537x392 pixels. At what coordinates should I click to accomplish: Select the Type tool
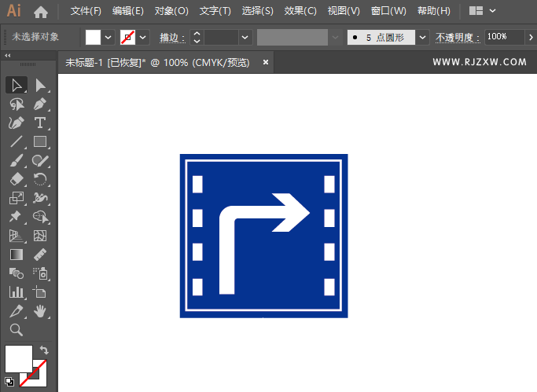(40, 123)
